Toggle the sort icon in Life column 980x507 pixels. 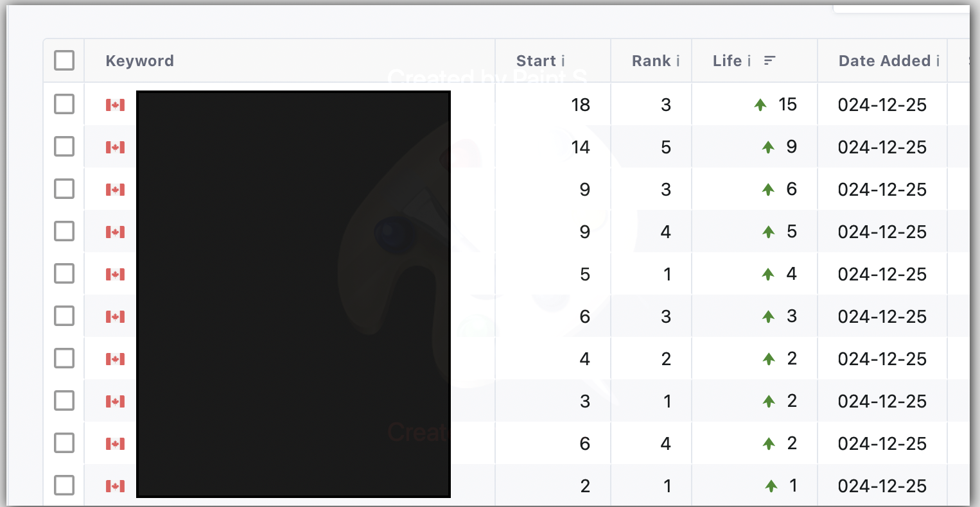click(x=770, y=60)
